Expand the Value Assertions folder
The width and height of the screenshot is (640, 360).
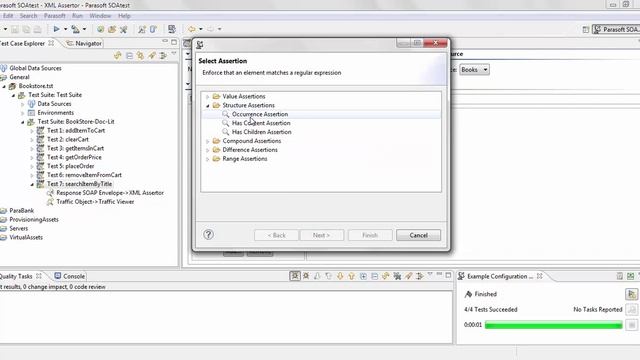tap(207, 97)
